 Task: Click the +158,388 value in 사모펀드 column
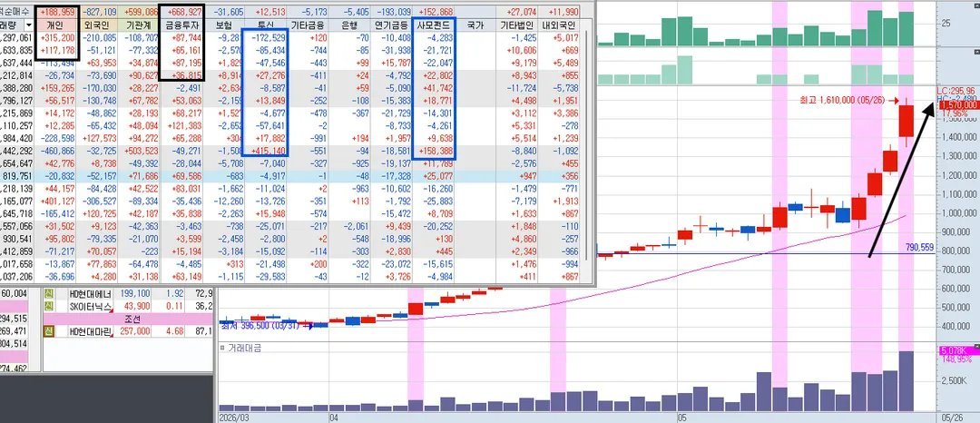(x=436, y=151)
